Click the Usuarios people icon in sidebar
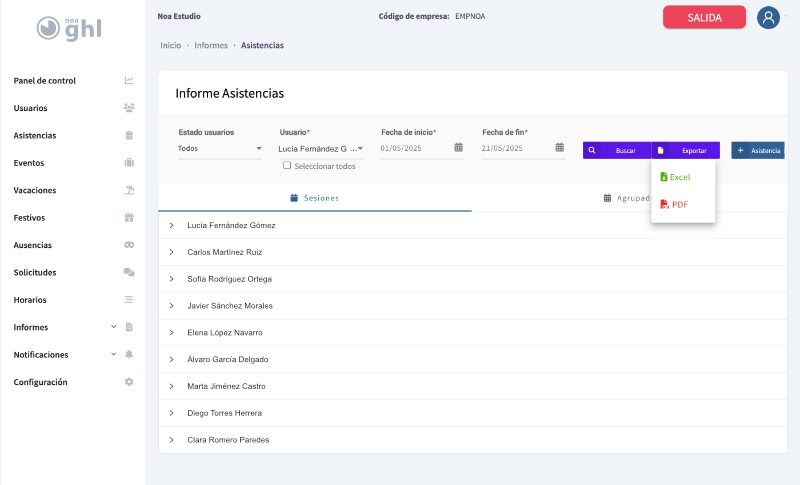The image size is (800, 485). 129,108
